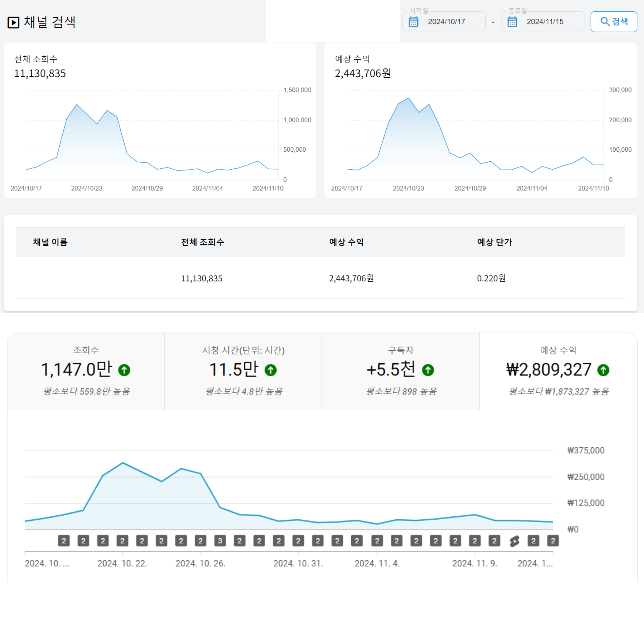The image size is (644, 644).
Task: Click the magnifier icon in 검색 button
Action: [x=605, y=22]
